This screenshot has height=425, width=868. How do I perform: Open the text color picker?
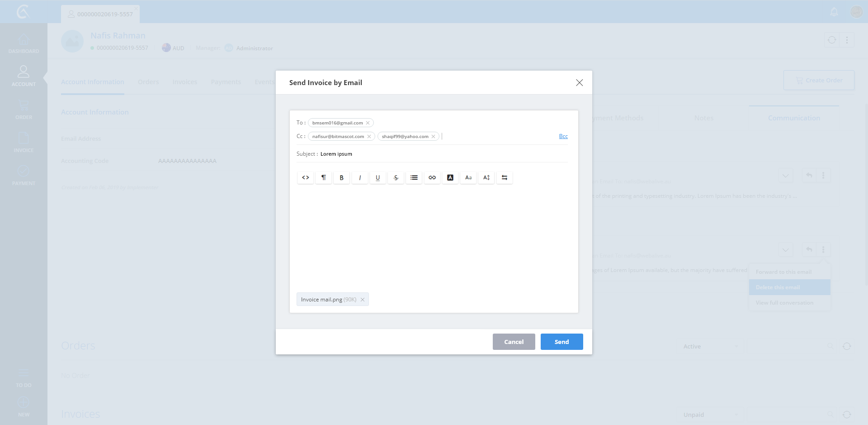tap(450, 177)
